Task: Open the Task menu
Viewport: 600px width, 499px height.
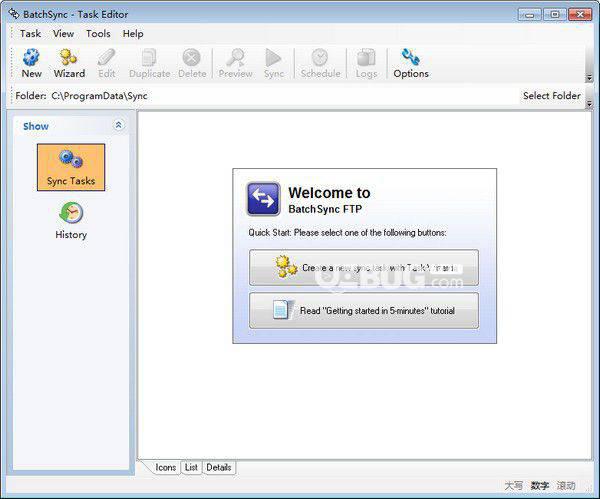Action: click(30, 34)
